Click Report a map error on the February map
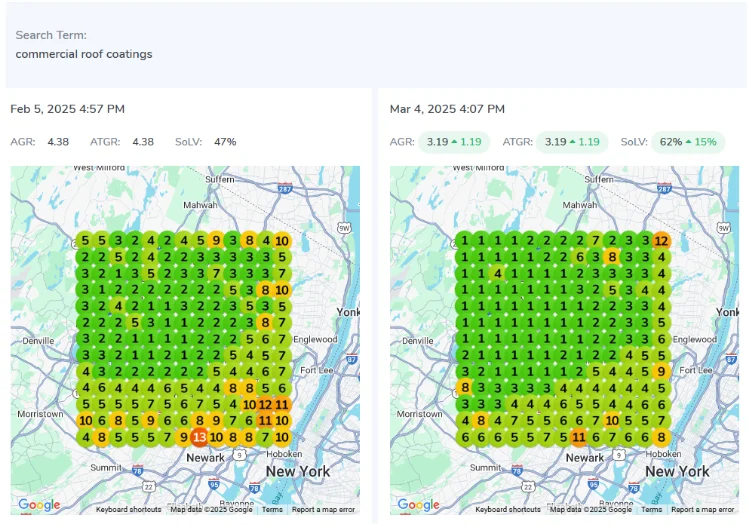 [x=323, y=510]
